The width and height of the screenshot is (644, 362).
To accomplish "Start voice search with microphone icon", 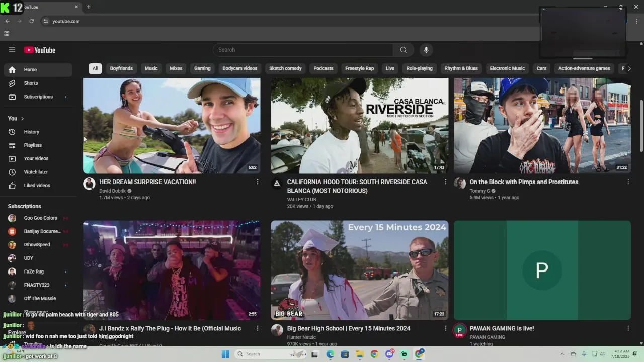I will click(x=426, y=50).
